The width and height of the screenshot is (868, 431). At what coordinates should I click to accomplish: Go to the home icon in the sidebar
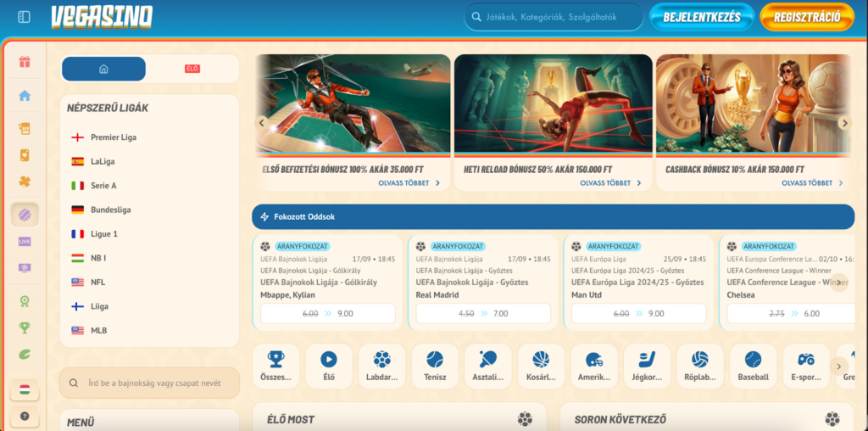pyautogui.click(x=25, y=95)
